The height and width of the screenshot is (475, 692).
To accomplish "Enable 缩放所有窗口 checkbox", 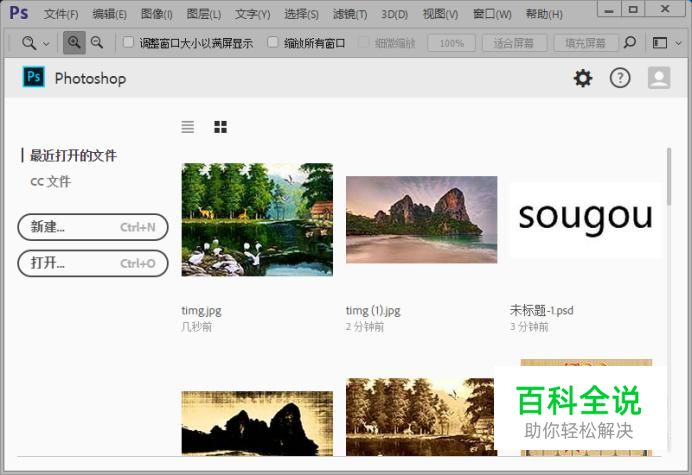I will pos(273,43).
